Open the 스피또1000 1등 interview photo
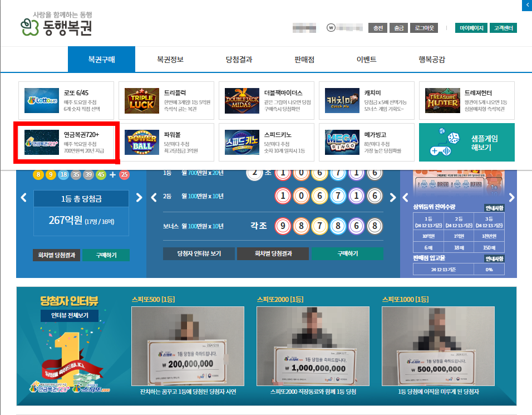The width and height of the screenshot is (532, 415). [438, 346]
